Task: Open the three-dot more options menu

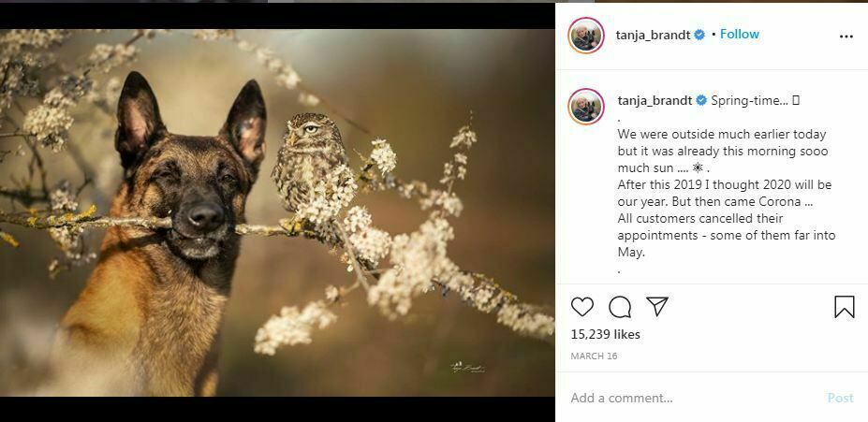Action: tap(846, 36)
